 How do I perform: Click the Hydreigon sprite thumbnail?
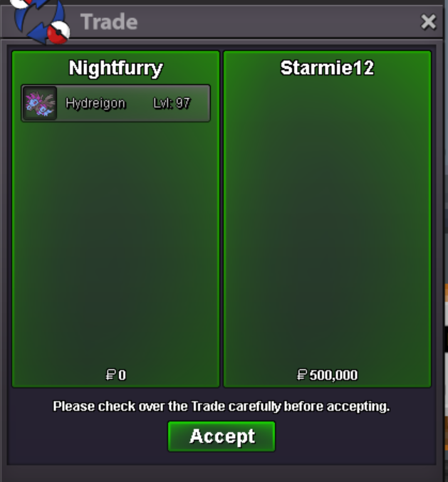(40, 103)
